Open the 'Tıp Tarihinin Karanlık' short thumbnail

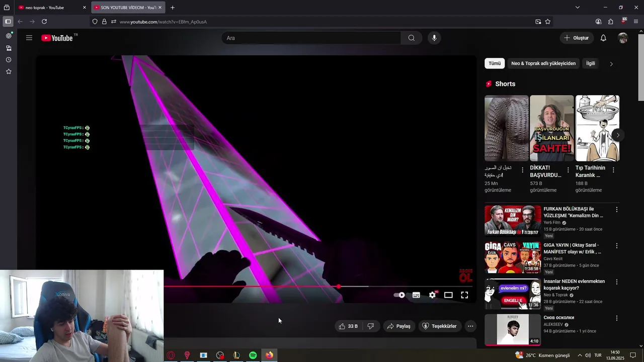coord(597,128)
